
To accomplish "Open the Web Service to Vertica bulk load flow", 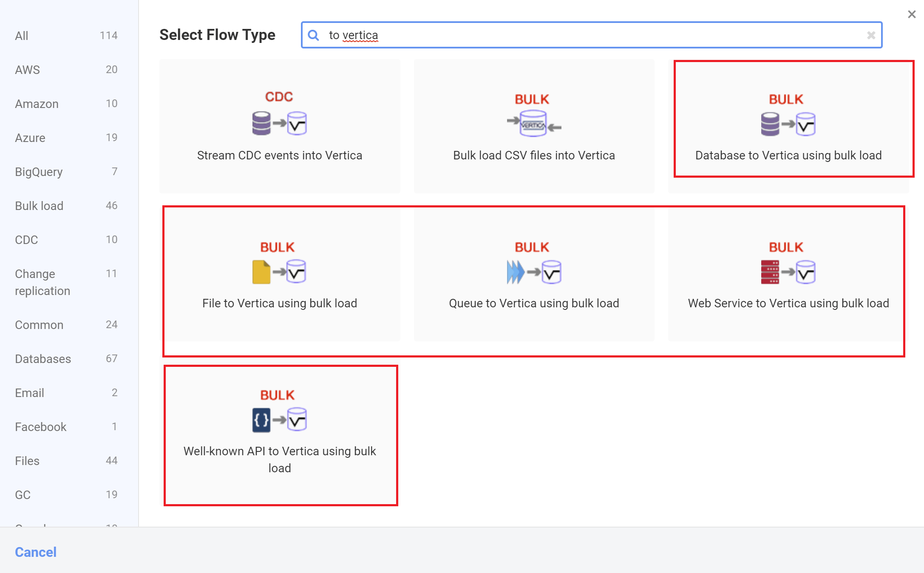I will [x=788, y=274].
